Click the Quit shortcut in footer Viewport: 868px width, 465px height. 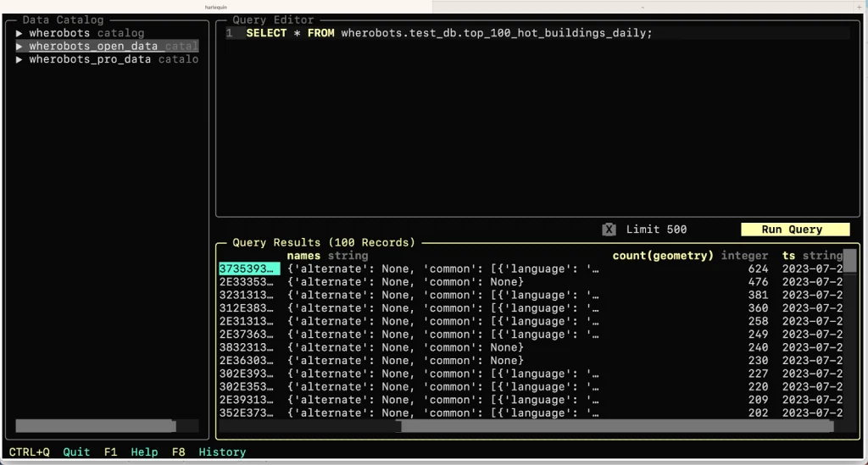[x=76, y=451]
